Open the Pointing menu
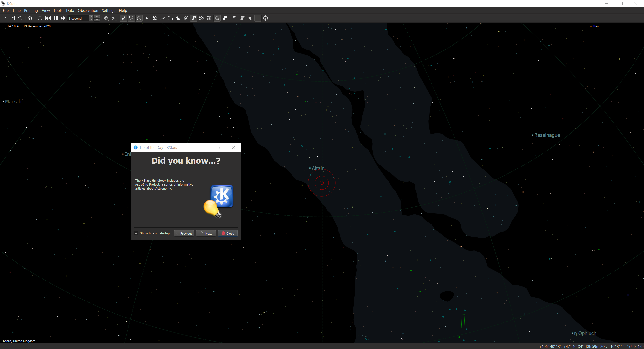Screen dimensions: 644x349 click(31, 11)
